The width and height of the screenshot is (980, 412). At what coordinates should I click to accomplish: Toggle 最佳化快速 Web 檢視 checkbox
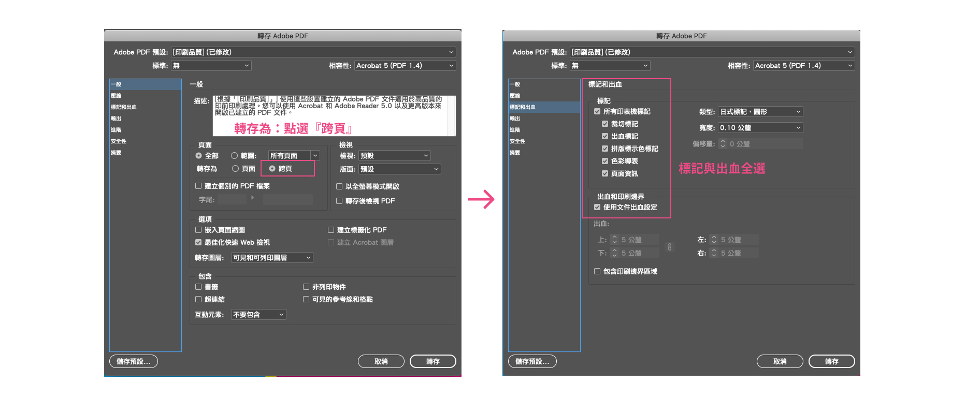198,243
